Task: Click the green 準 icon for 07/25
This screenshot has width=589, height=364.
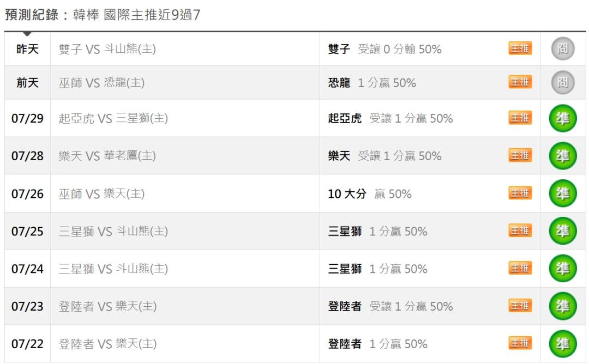Action: (x=563, y=231)
